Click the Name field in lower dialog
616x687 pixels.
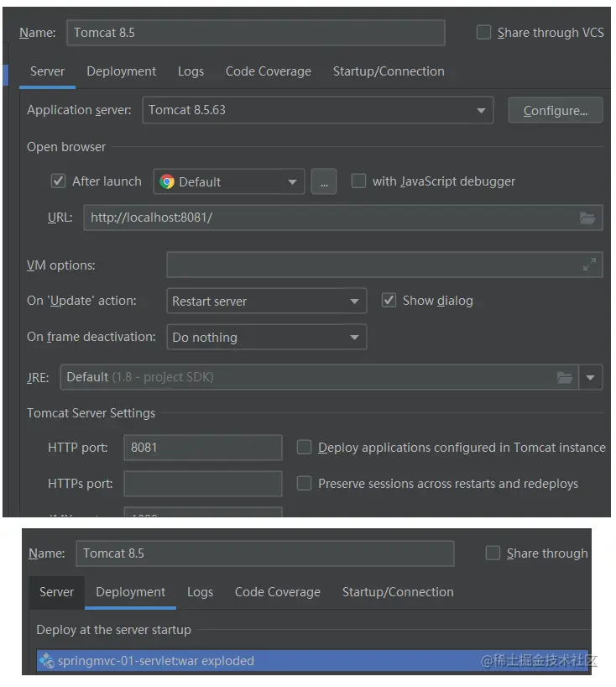click(x=265, y=553)
